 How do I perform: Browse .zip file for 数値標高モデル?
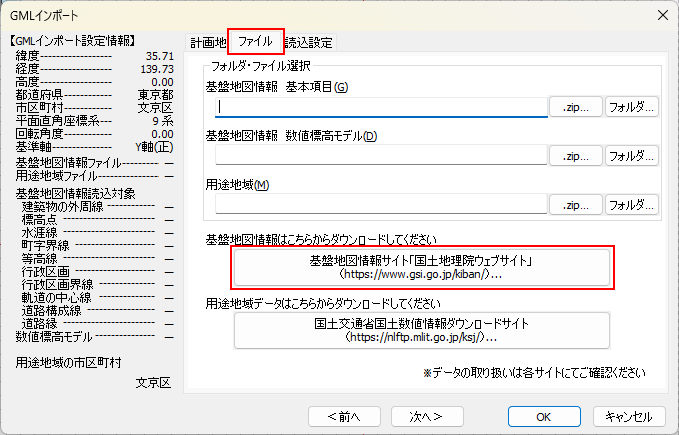click(576, 155)
